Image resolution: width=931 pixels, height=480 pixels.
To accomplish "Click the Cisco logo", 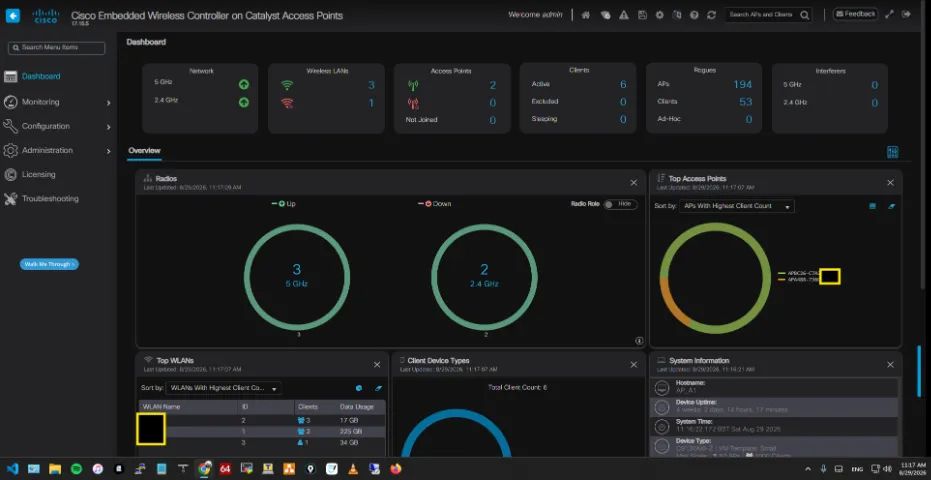I will [46, 15].
